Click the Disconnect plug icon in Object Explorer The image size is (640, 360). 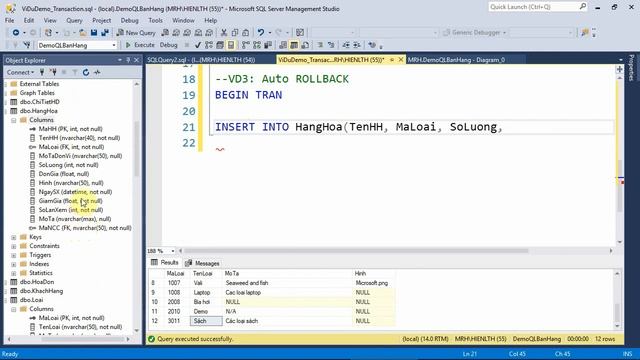53,72
